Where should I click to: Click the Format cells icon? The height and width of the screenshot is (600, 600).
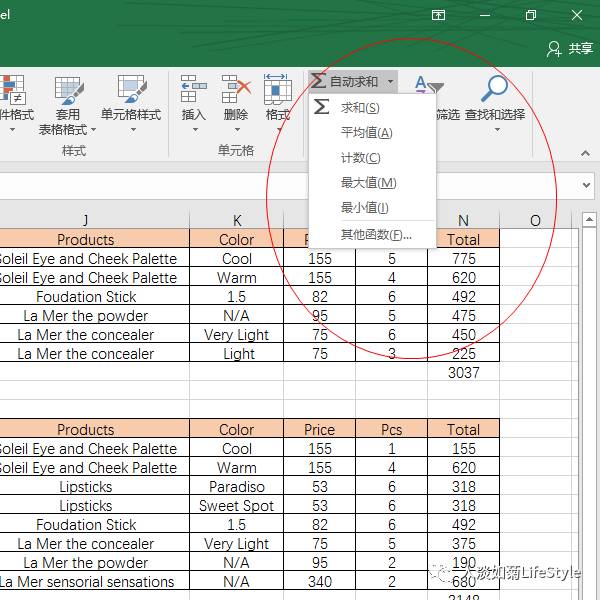coord(277,89)
